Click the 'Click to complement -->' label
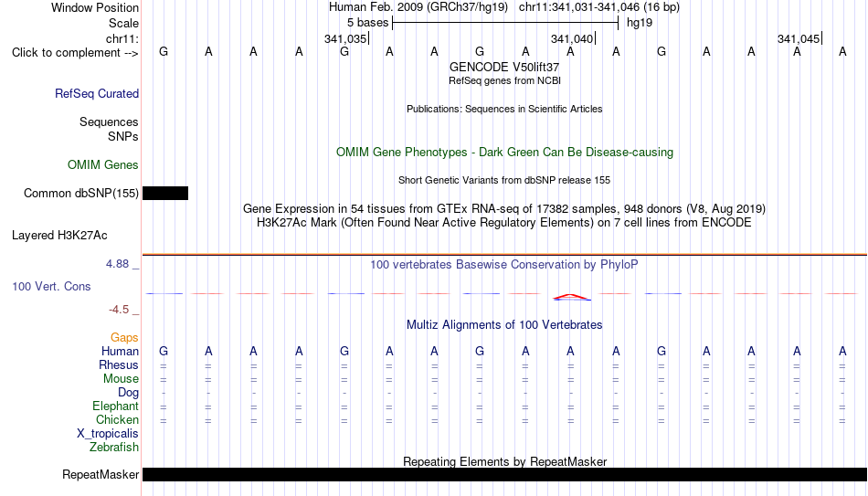Screen dimensions: 868x496 (x=75, y=53)
